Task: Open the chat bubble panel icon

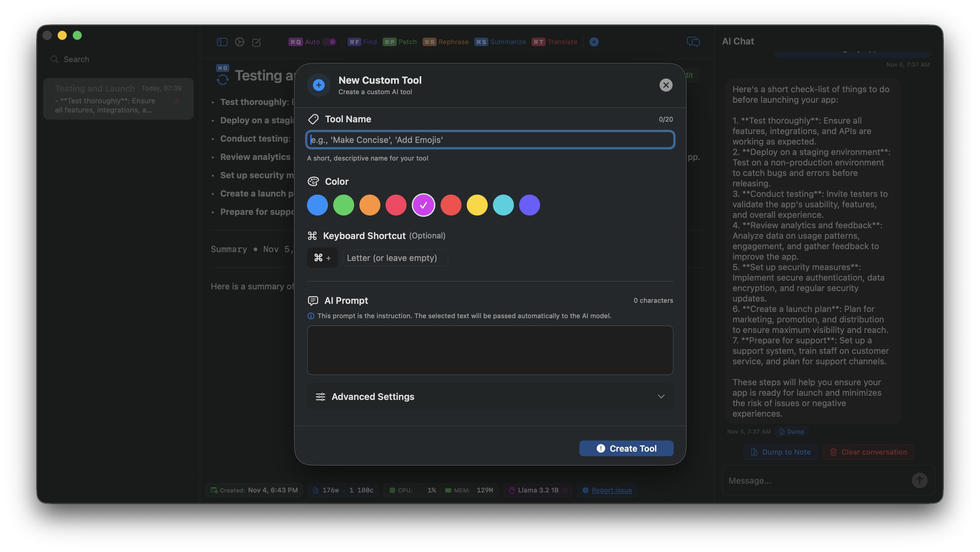Action: tap(694, 42)
